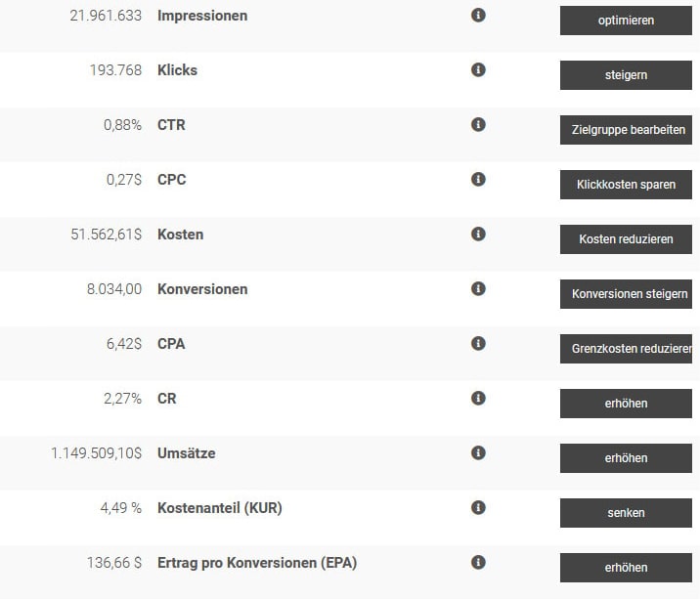The width and height of the screenshot is (700, 599).
Task: Select the steigern button for Klicks
Action: click(x=626, y=75)
